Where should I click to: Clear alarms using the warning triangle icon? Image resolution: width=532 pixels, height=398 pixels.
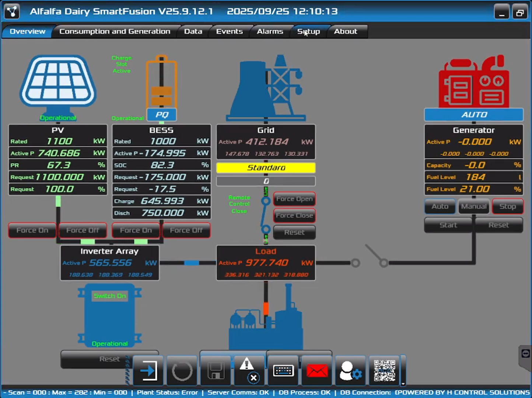click(x=249, y=371)
